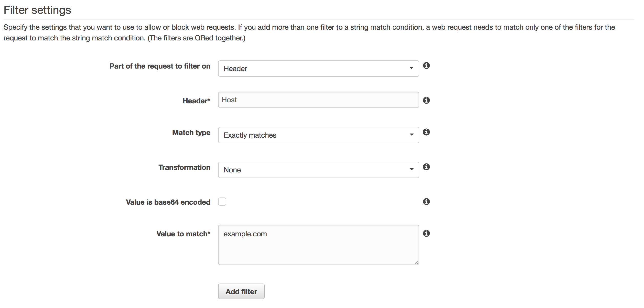The image size is (644, 308).
Task: Focus the Header input field containing Host
Action: pos(318,100)
